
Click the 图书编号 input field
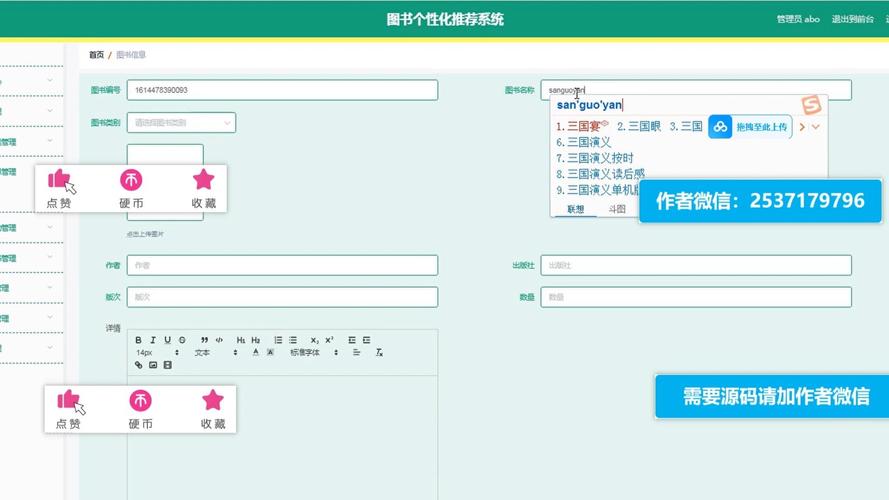pos(282,90)
